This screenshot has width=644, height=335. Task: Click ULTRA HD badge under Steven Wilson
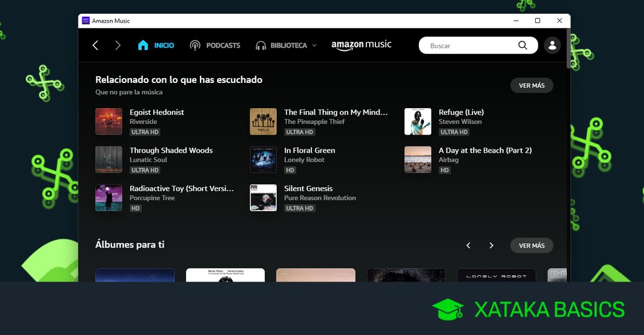pos(454,132)
